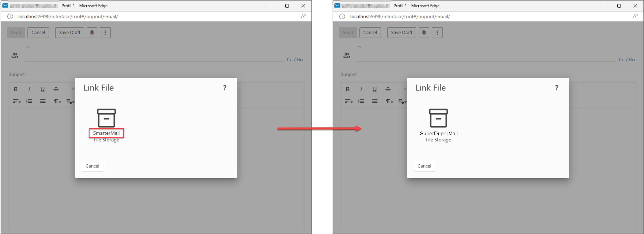Viewport: 644px width, 234px height.
Task: Open more options menu in right window
Action: click(437, 32)
